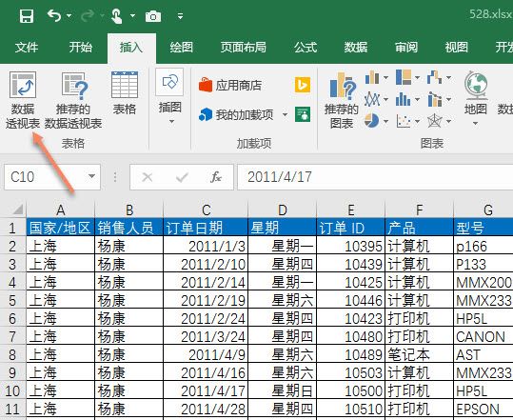Screen dimensions: 513x420
Task: Open the 页面布局 tab
Action: click(243, 47)
